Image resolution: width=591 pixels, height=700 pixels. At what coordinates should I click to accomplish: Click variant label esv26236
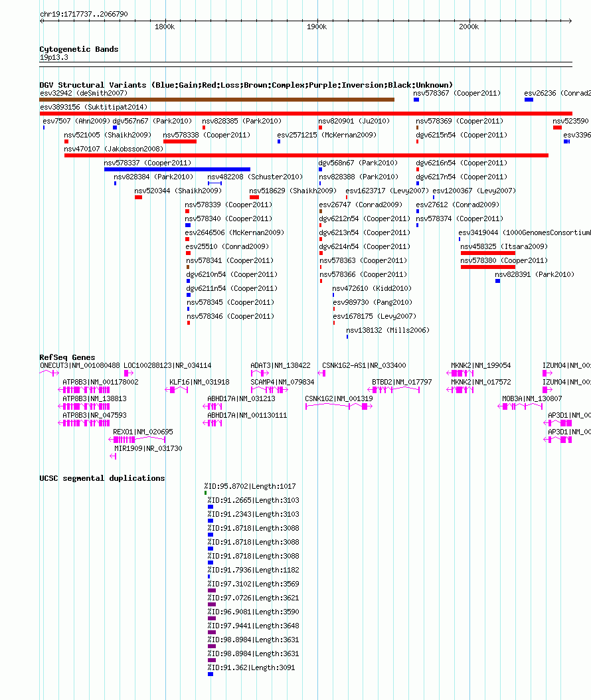pyautogui.click(x=557, y=93)
